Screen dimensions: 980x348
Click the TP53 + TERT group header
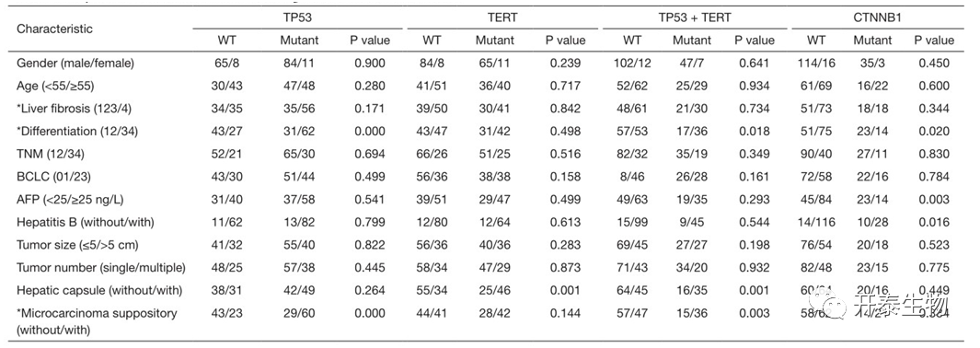[x=693, y=18]
